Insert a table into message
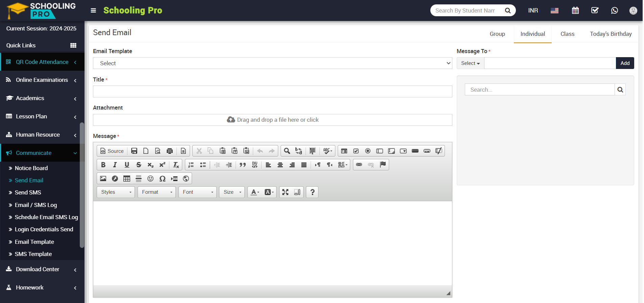 click(127, 179)
